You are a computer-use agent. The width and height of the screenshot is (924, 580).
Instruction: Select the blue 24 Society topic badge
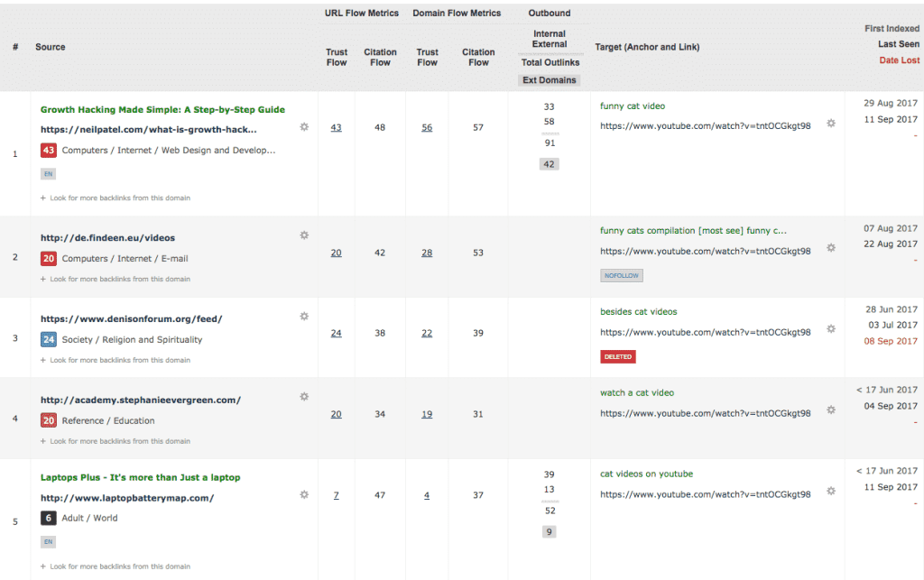47,340
